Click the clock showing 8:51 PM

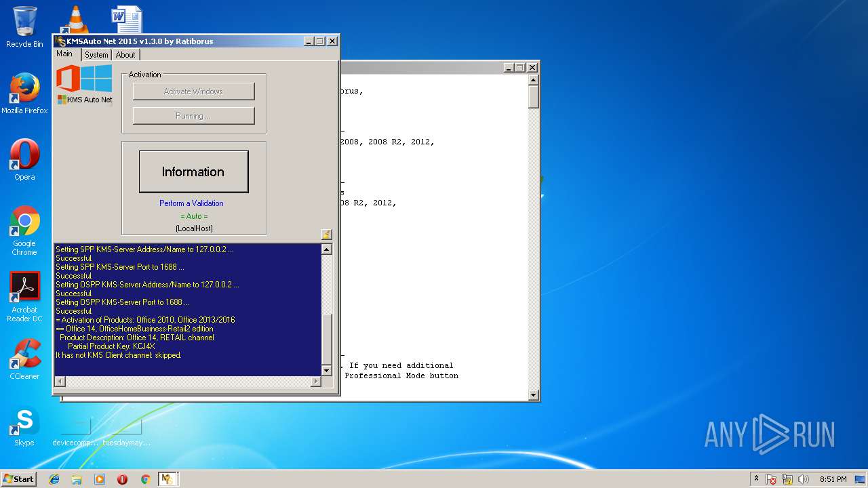833,479
